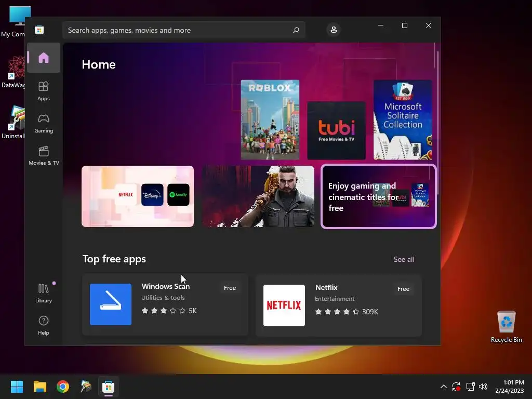Open the Netflix app title
Screen dimensions: 532x399
(x=326, y=287)
